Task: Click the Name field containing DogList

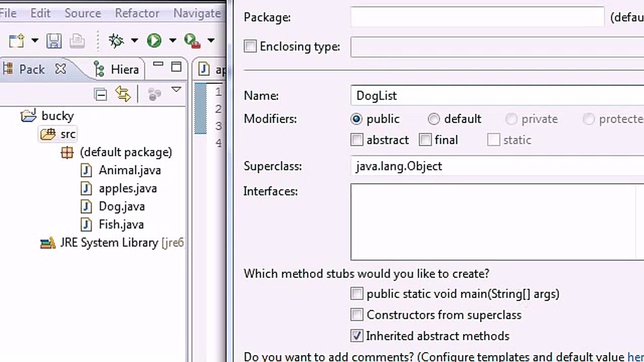Action: 497,96
